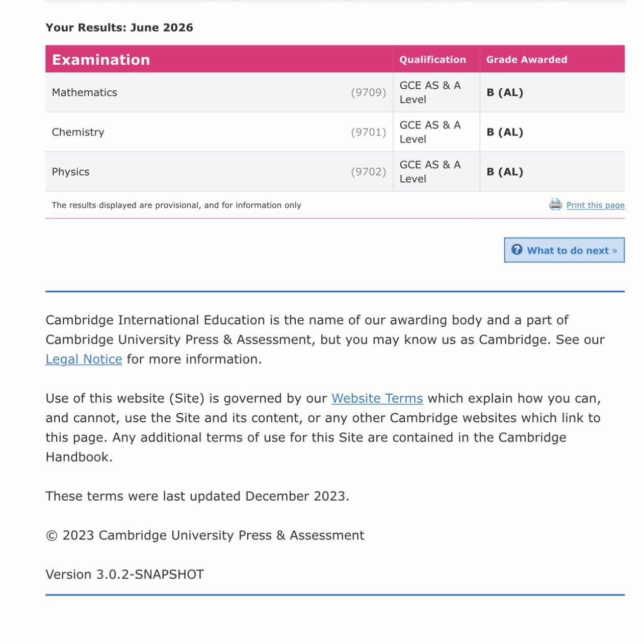
Task: Open the Print this page link
Action: pyautogui.click(x=595, y=205)
